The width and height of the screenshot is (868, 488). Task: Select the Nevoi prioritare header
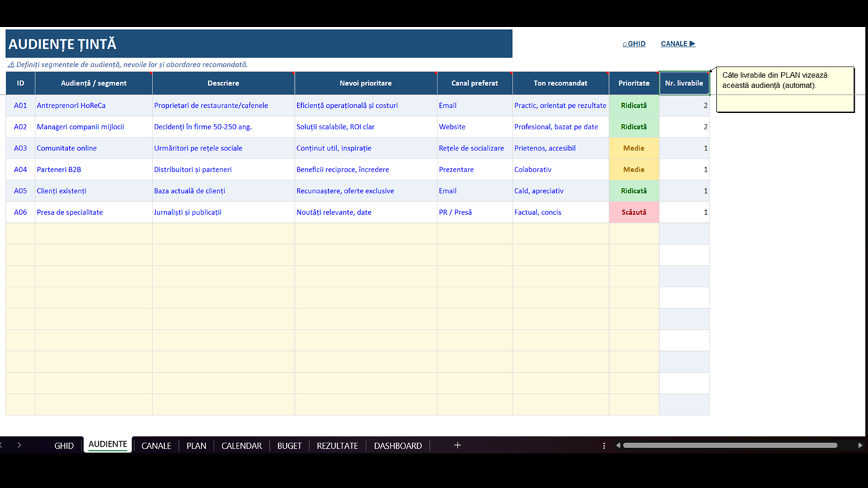tap(366, 83)
